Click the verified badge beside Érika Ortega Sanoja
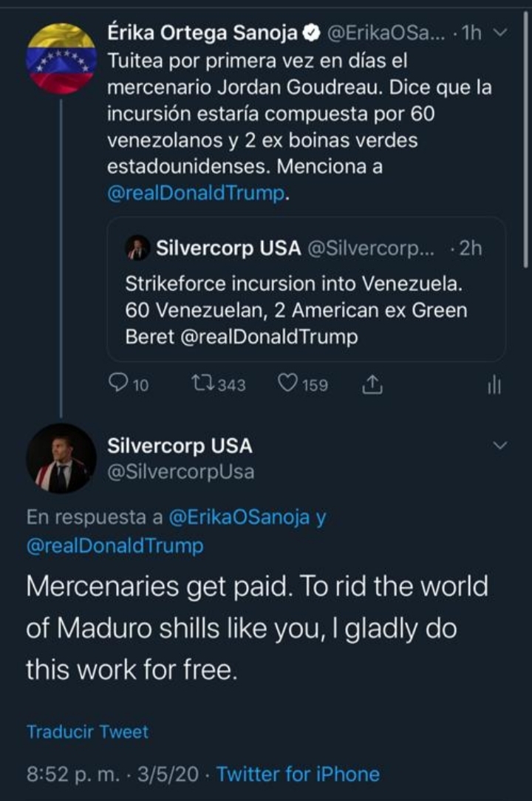Viewport: 532px width, 801px height. 312,33
